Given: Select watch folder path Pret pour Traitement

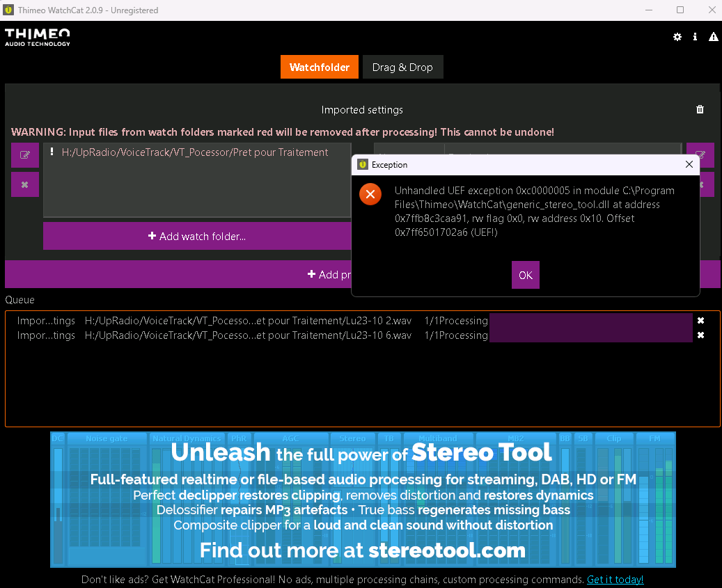Looking at the screenshot, I should [x=195, y=152].
